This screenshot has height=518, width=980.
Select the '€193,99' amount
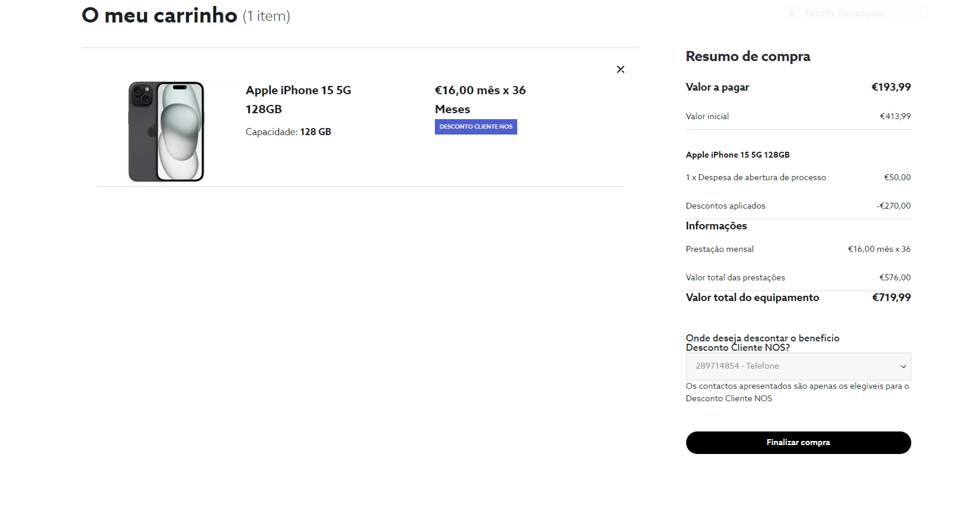[x=891, y=87]
